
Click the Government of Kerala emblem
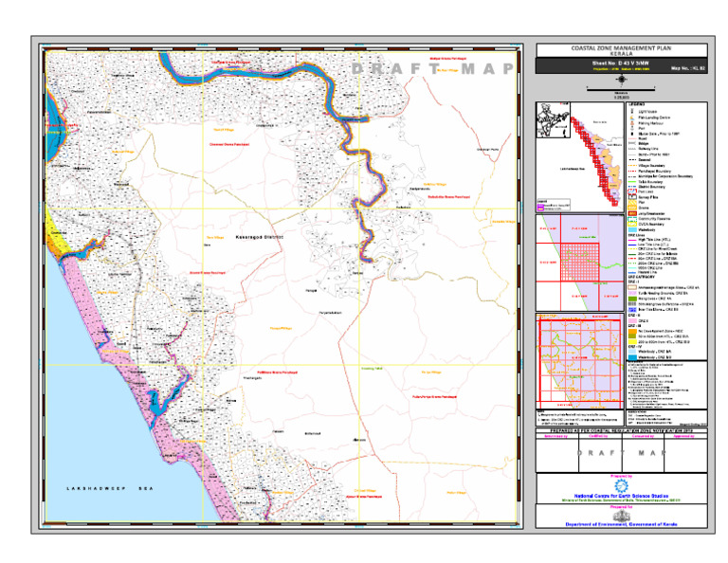coord(621,517)
